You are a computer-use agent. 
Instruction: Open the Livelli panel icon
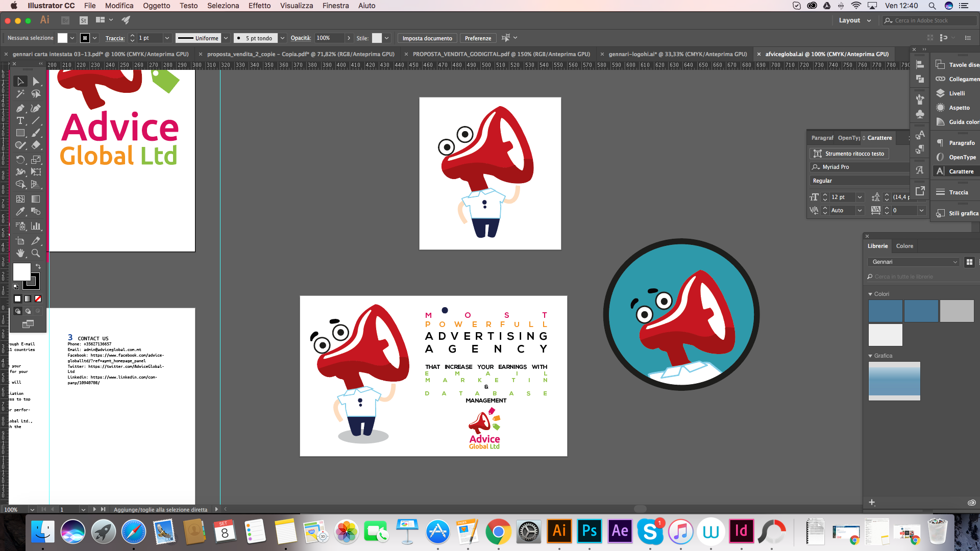(941, 93)
